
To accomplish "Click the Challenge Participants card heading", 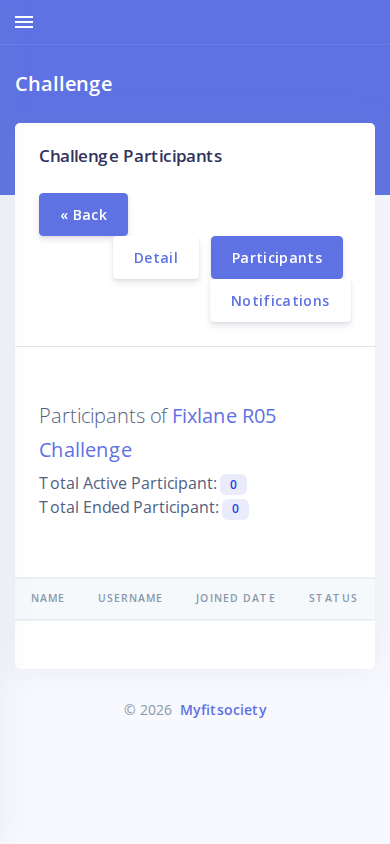I will pos(131,156).
